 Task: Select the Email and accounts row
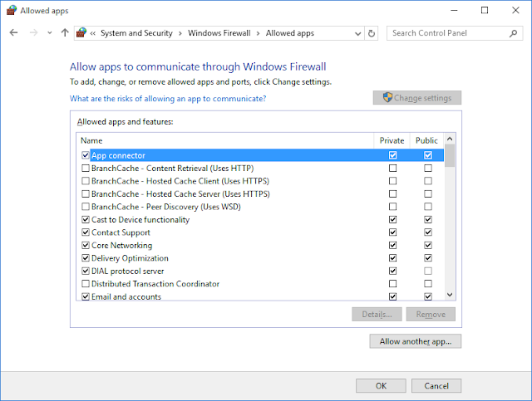[260, 296]
